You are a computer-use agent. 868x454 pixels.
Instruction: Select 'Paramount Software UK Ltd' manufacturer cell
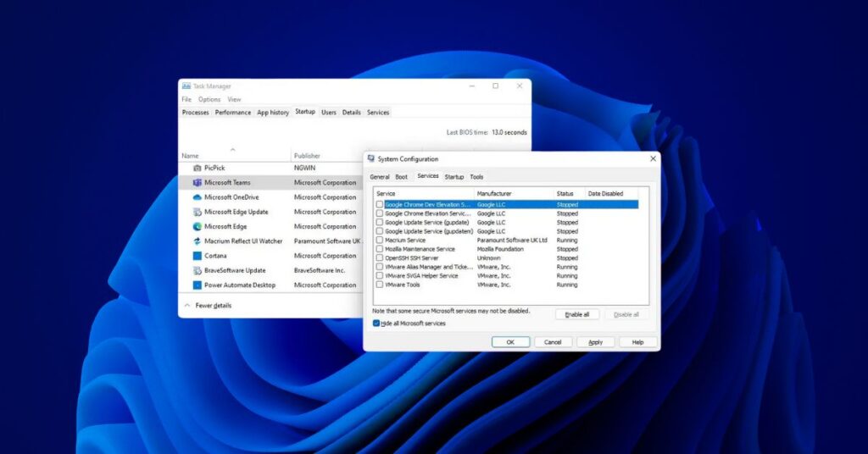coord(512,240)
